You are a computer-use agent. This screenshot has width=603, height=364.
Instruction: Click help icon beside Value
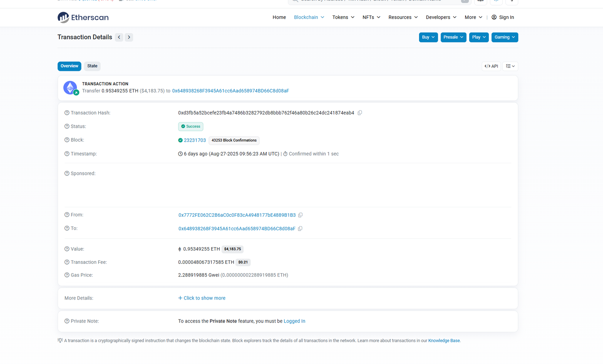67,249
